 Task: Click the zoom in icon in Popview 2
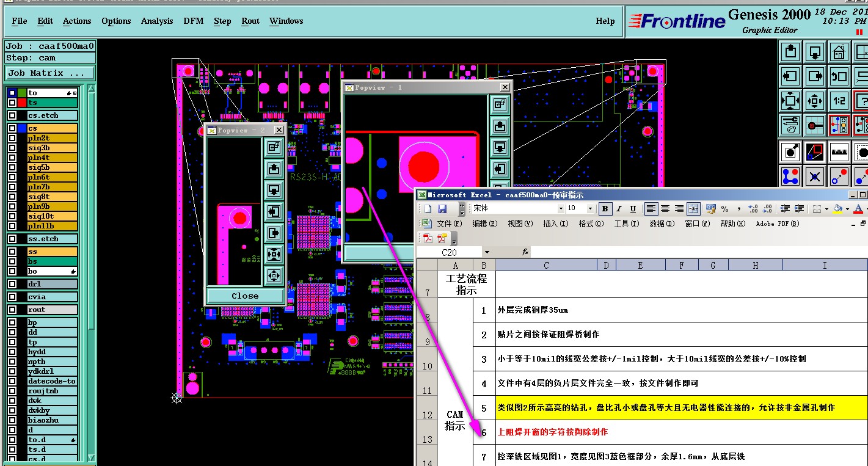coord(274,253)
